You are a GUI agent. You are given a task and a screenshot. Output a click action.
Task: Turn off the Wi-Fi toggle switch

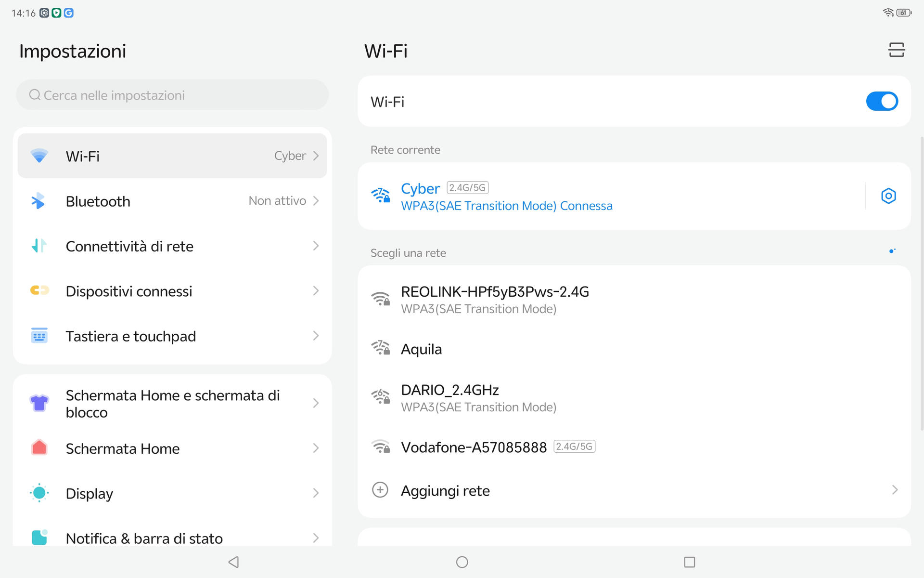tap(882, 102)
